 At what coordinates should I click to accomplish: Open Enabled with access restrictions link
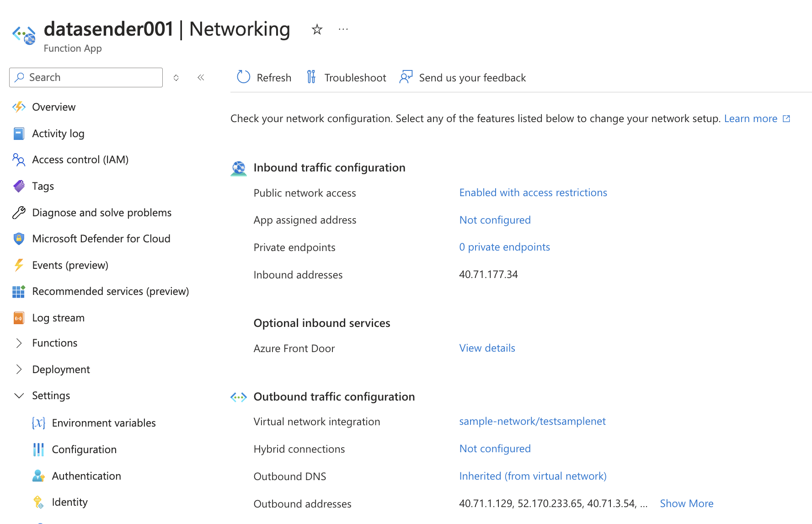(533, 192)
